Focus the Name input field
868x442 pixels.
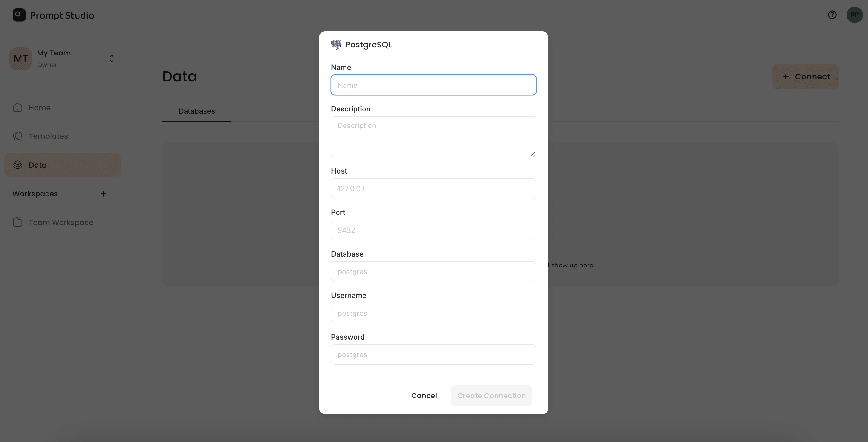433,85
